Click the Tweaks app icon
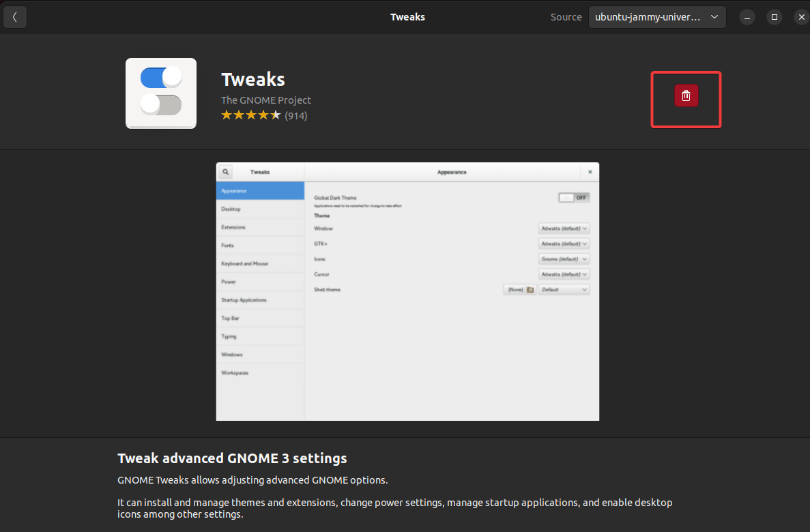Image resolution: width=810 pixels, height=532 pixels. point(160,93)
